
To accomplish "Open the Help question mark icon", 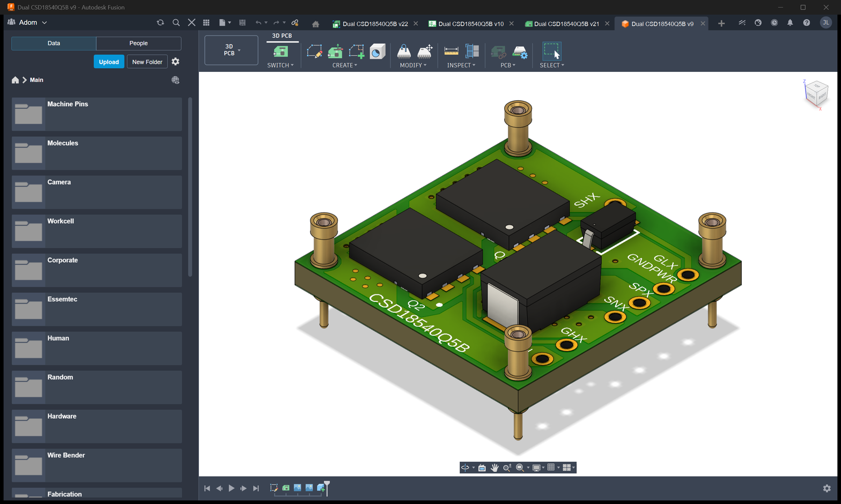I will coord(806,23).
